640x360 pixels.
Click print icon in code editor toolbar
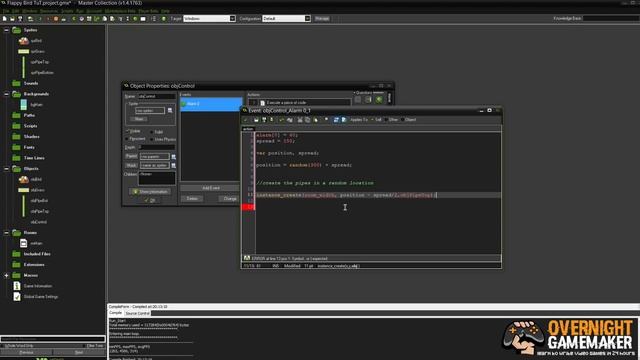coord(271,120)
